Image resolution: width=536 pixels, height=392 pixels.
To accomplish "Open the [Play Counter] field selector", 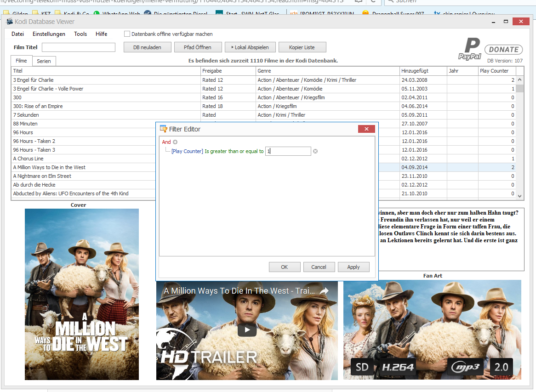I will (187, 151).
